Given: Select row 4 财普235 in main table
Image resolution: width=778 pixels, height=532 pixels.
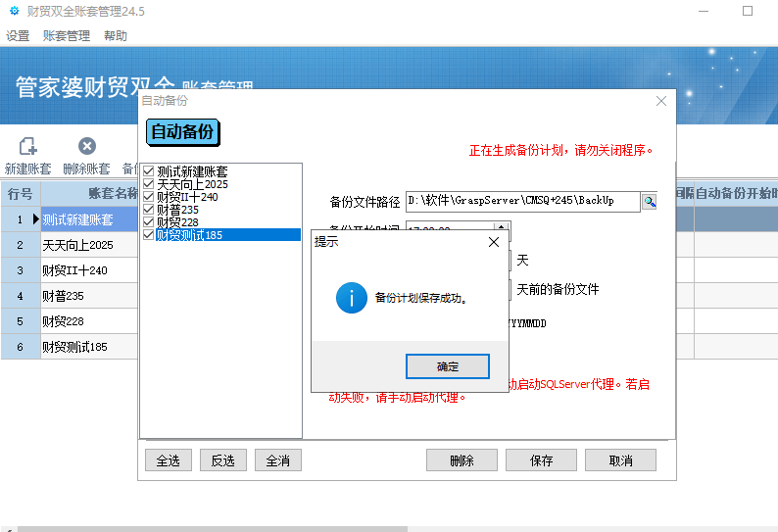Looking at the screenshot, I should 89,296.
